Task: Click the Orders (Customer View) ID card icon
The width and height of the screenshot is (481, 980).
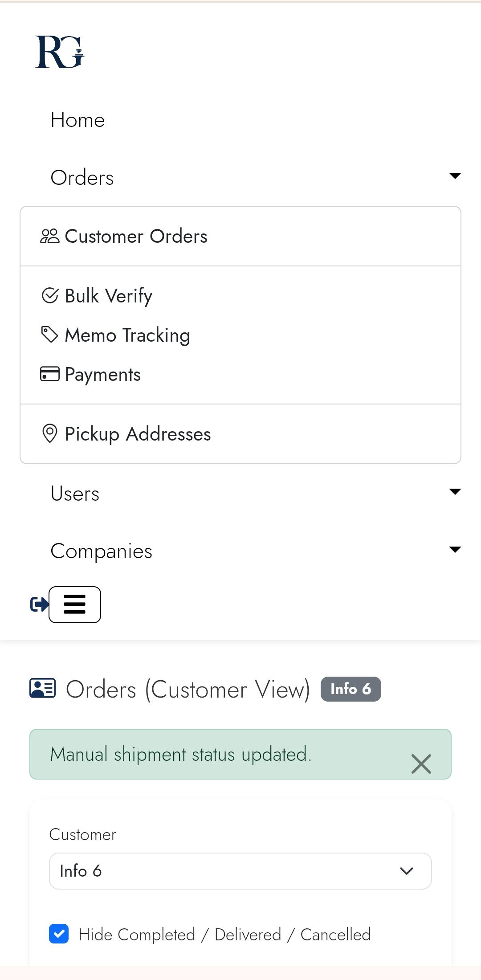Action: pos(42,689)
